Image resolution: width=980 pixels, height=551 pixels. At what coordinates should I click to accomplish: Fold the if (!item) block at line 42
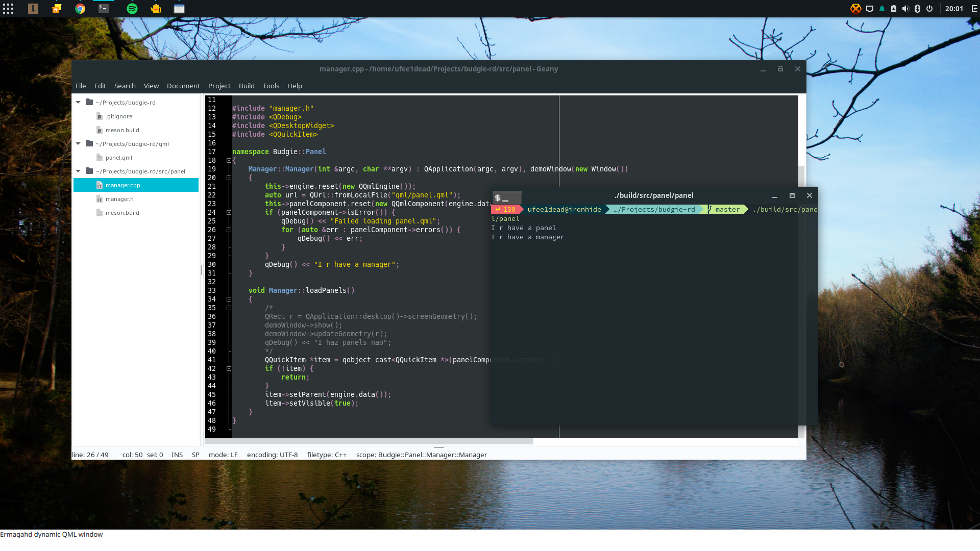coord(229,368)
